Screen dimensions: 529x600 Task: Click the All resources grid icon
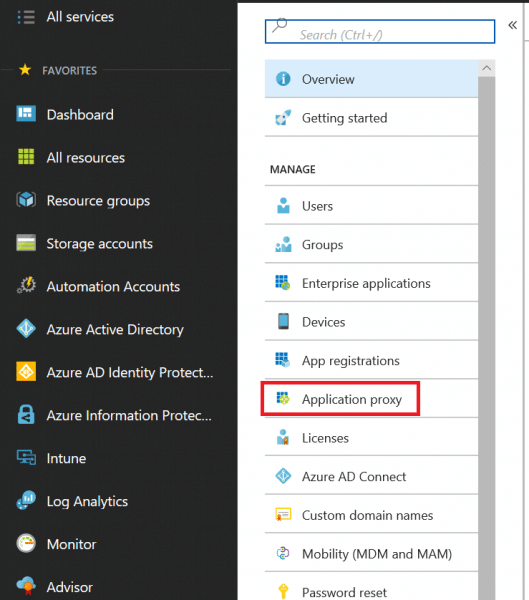(x=26, y=157)
